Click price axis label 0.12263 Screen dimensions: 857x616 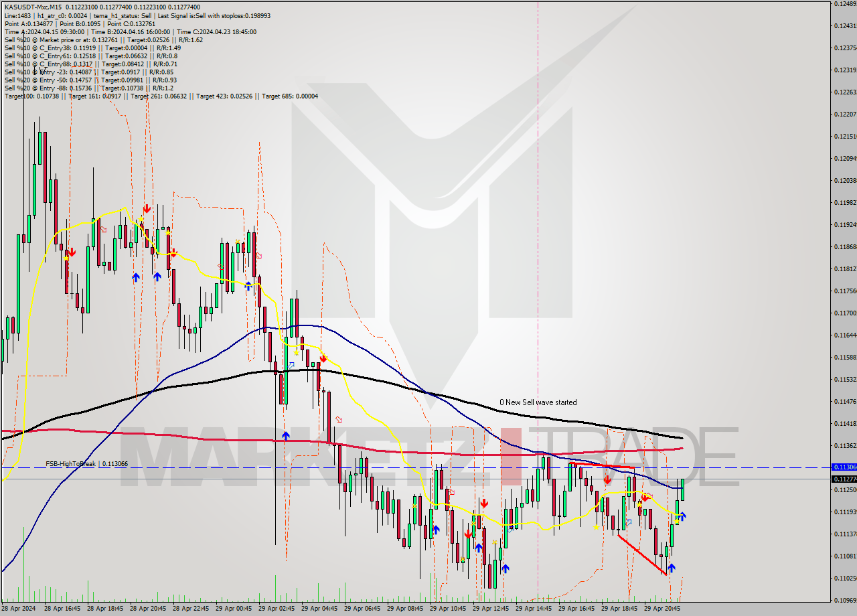tap(844, 92)
